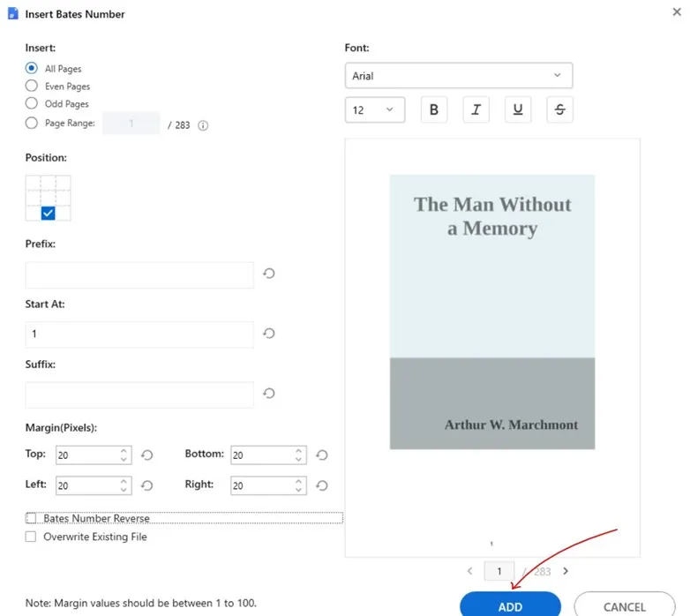Toggle Underline font formatting
Image resolution: width=690 pixels, height=616 pixels.
[x=518, y=109]
